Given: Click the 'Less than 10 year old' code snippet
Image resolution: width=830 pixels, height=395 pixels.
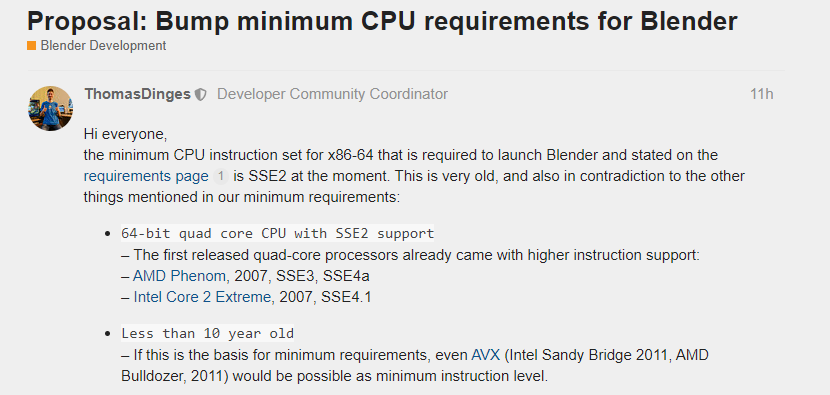Looking at the screenshot, I should [208, 334].
